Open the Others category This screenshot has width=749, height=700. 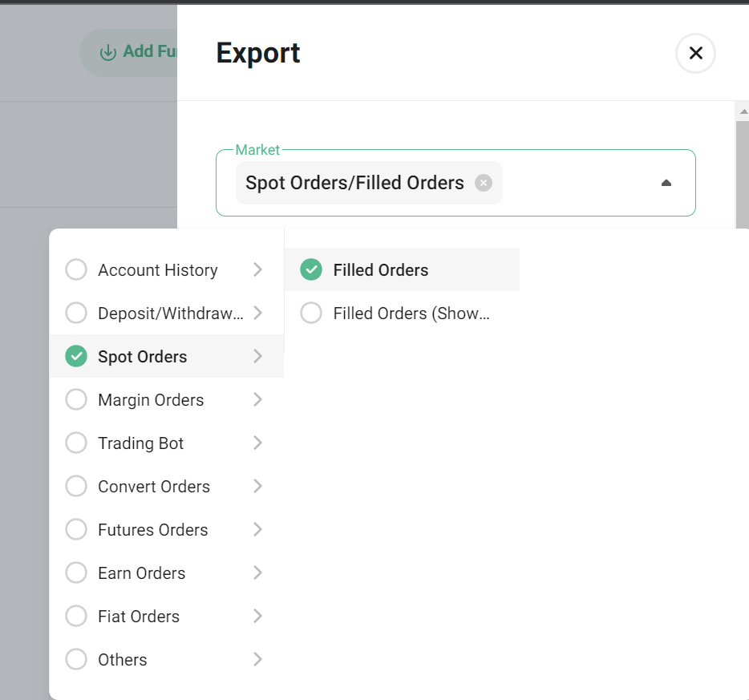166,659
